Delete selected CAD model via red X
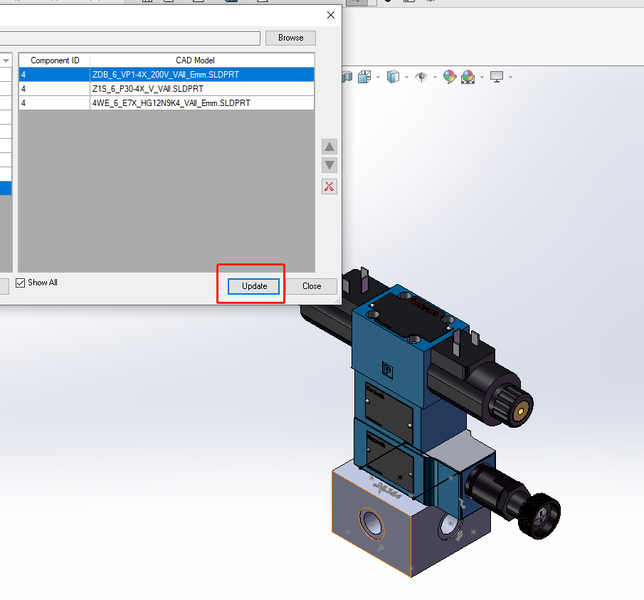This screenshot has height=600, width=644. [x=329, y=186]
